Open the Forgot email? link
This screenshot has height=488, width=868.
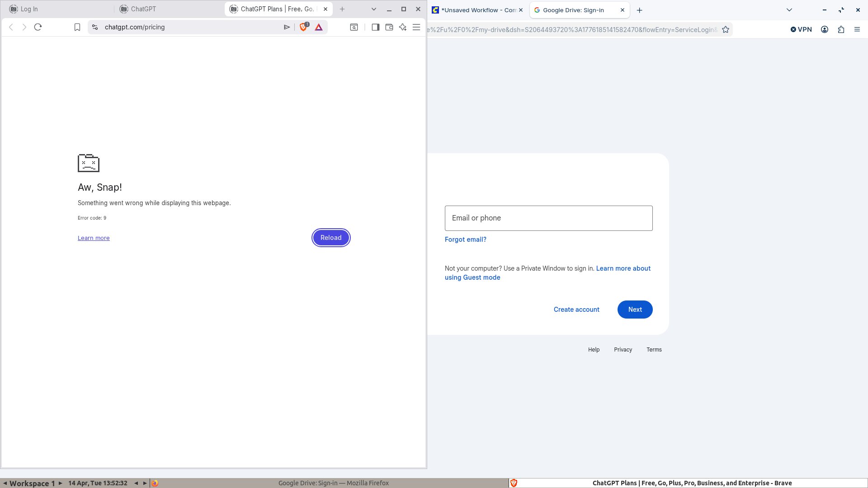466,239
